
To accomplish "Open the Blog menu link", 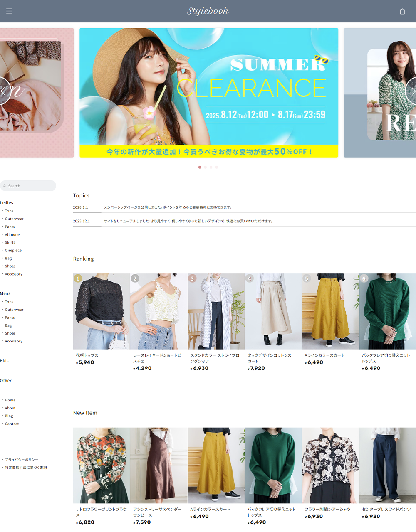I will (x=9, y=416).
